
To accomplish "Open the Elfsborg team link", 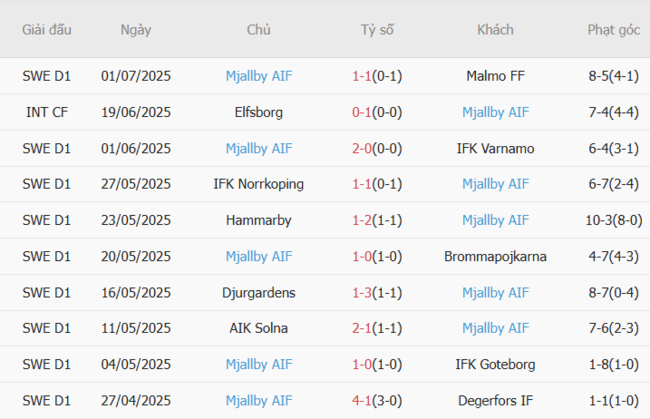I will 259,112.
